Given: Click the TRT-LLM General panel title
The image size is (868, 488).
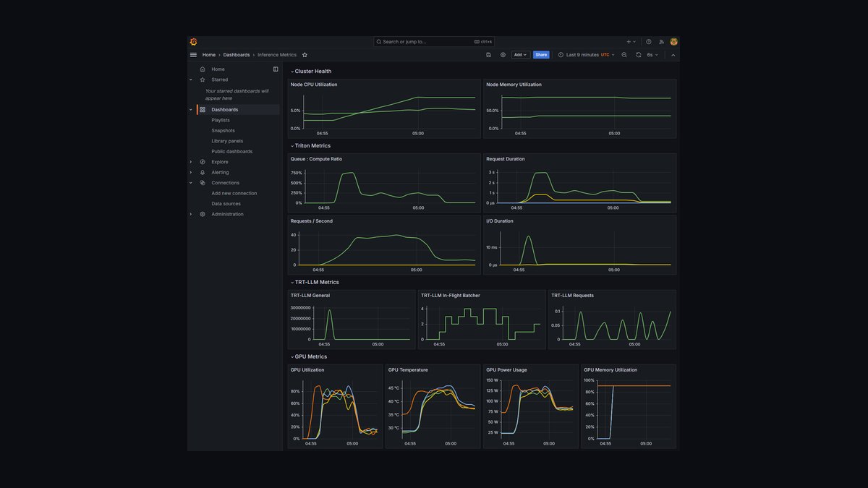Looking at the screenshot, I should point(310,296).
